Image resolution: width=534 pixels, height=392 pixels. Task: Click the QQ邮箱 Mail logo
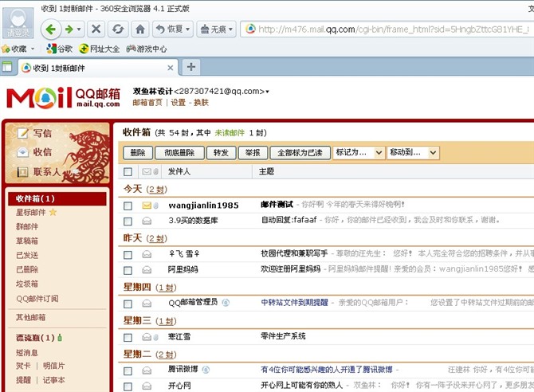63,97
